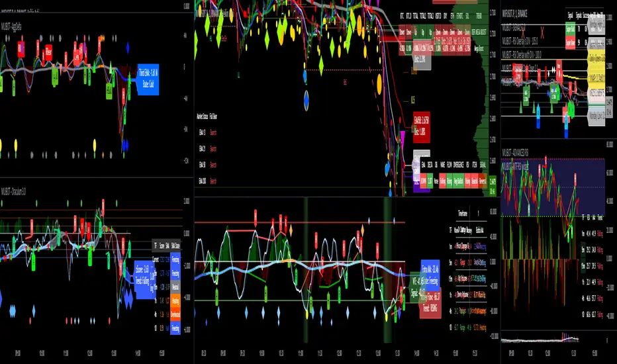Click the gray Neutral state cell
The height and width of the screenshot is (364, 617).
pyautogui.click(x=175, y=287)
